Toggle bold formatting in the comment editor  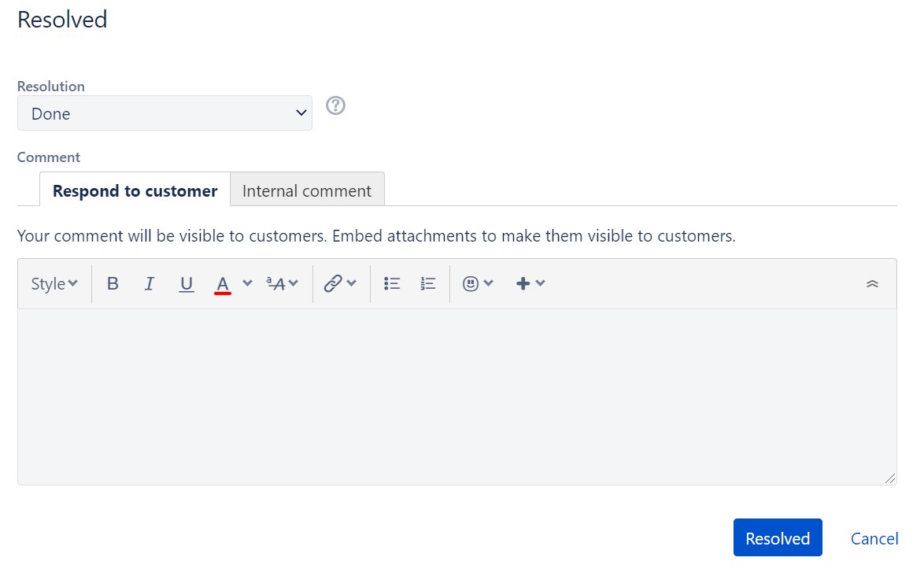(113, 283)
